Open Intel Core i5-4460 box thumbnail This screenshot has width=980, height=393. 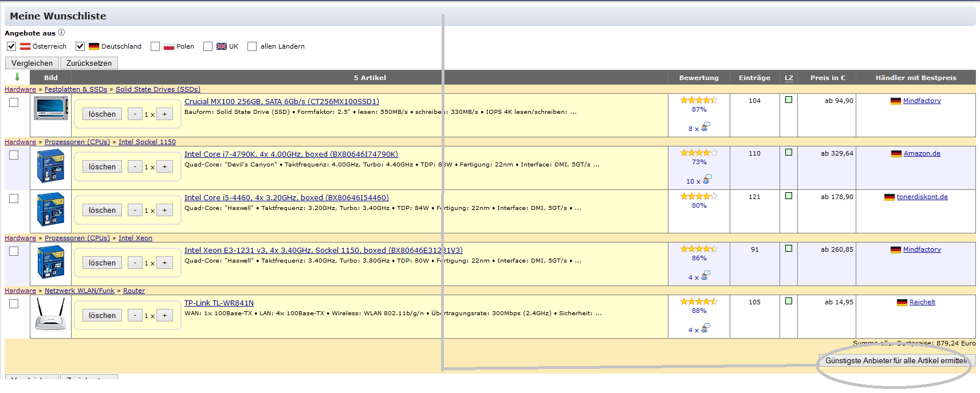[50, 209]
